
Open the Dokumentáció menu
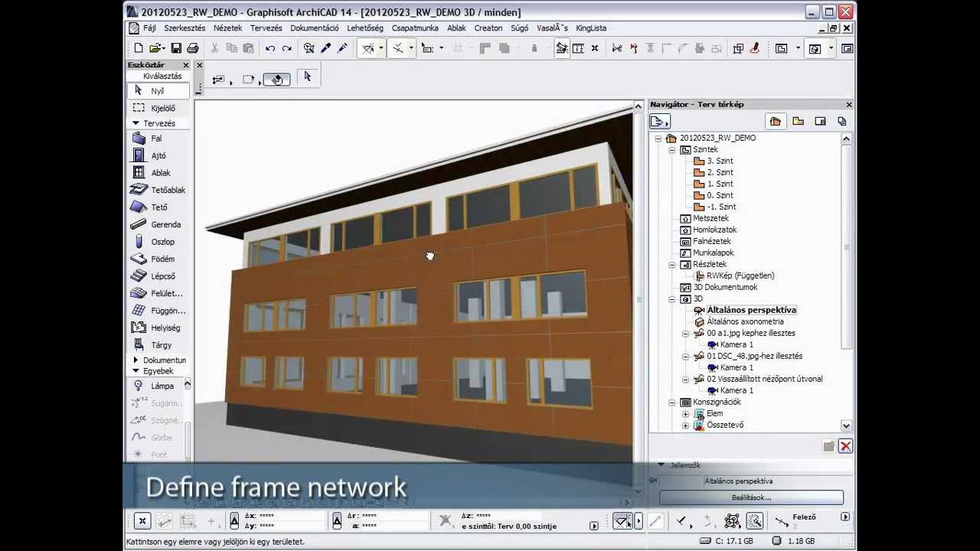pos(314,28)
